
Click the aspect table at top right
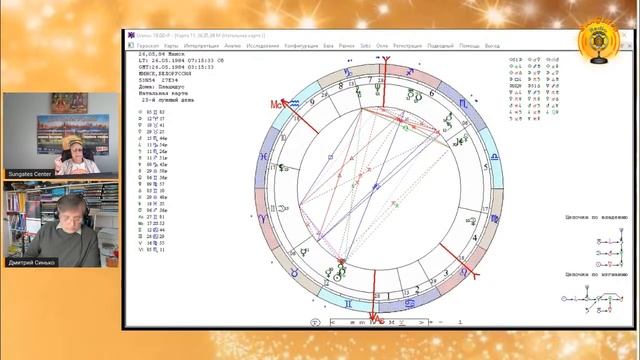tap(534, 89)
